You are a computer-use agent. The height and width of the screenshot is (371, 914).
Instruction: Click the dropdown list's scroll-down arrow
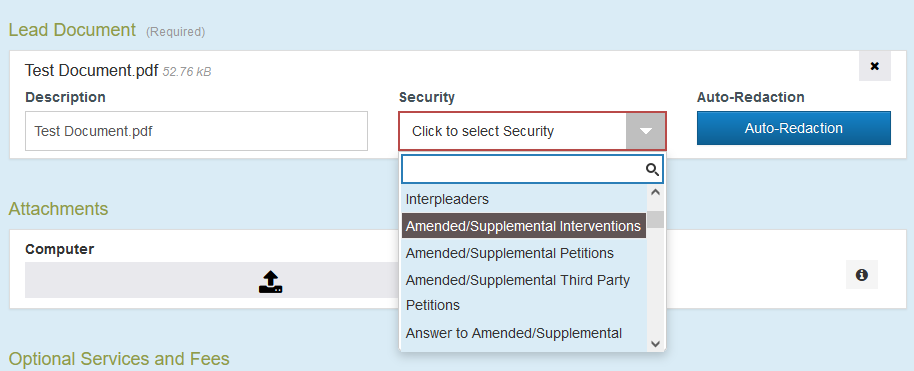pos(655,344)
